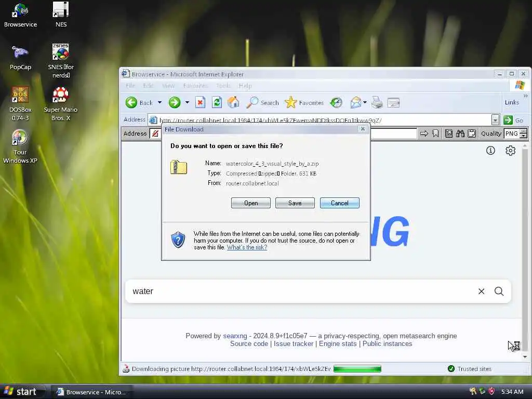The image size is (532, 399).
Task: Open the Public instances footer link
Action: 387,344
